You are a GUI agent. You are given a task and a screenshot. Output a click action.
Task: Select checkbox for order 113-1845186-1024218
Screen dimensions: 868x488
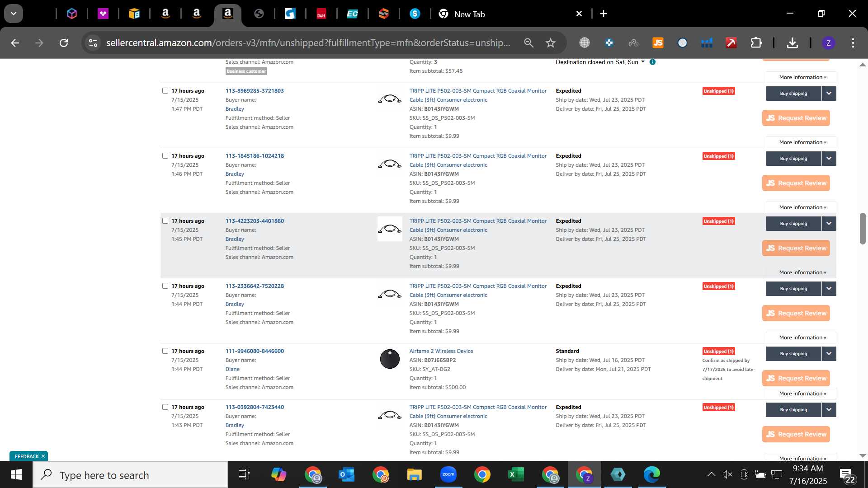point(165,156)
